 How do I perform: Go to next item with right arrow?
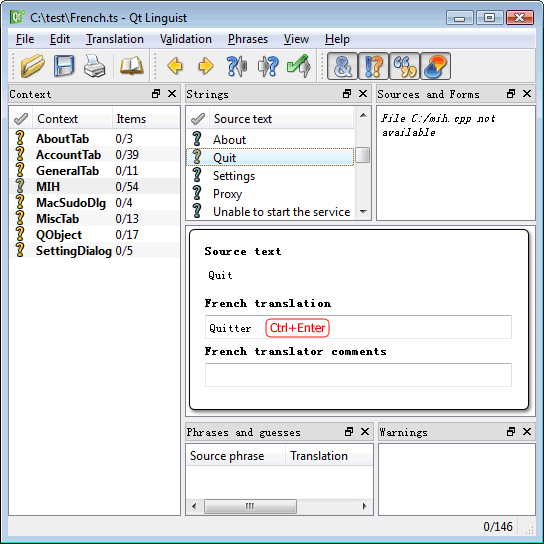click(206, 66)
